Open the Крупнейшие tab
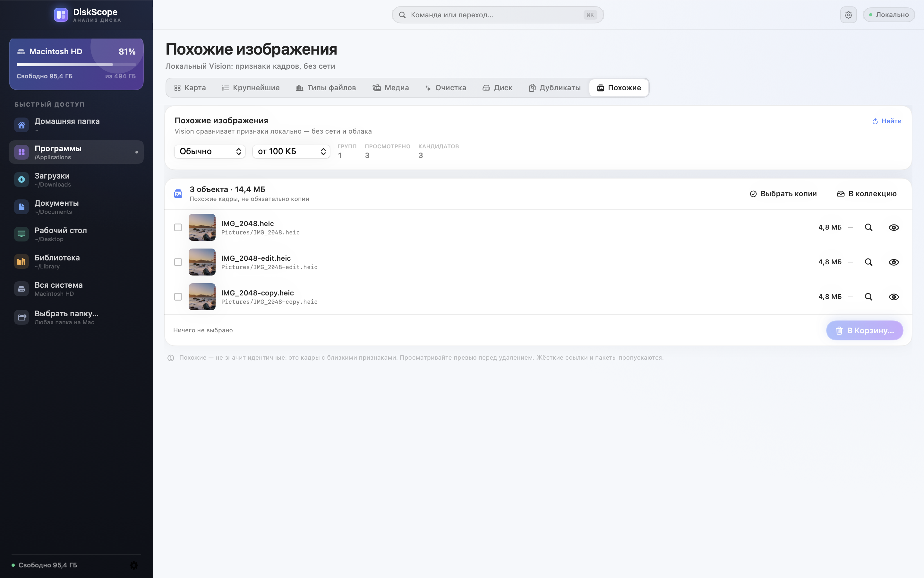 251,88
